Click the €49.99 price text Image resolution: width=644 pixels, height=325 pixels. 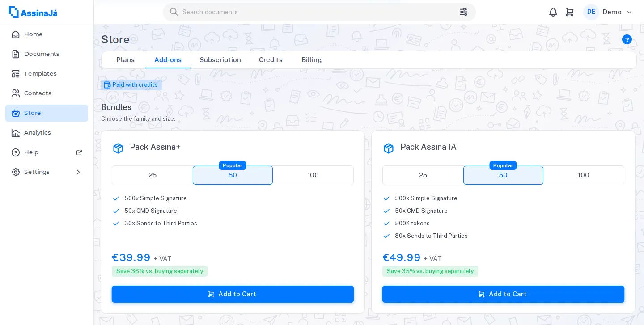402,258
